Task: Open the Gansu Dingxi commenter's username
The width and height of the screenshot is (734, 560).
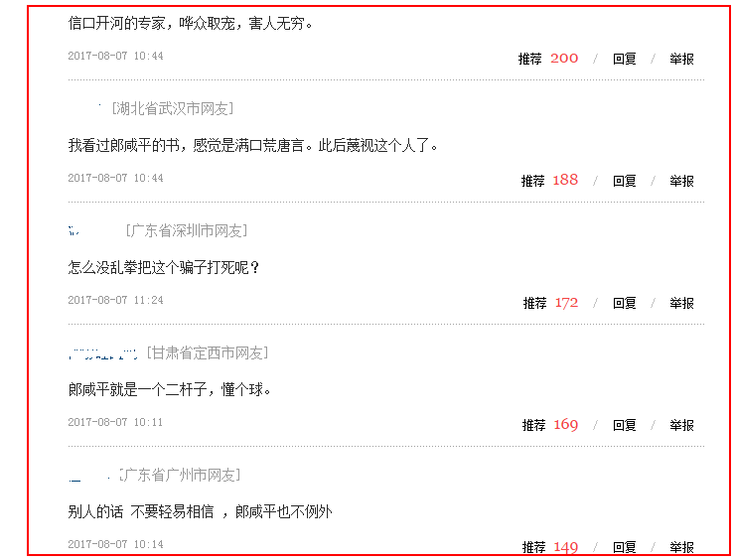Action: 103,353
